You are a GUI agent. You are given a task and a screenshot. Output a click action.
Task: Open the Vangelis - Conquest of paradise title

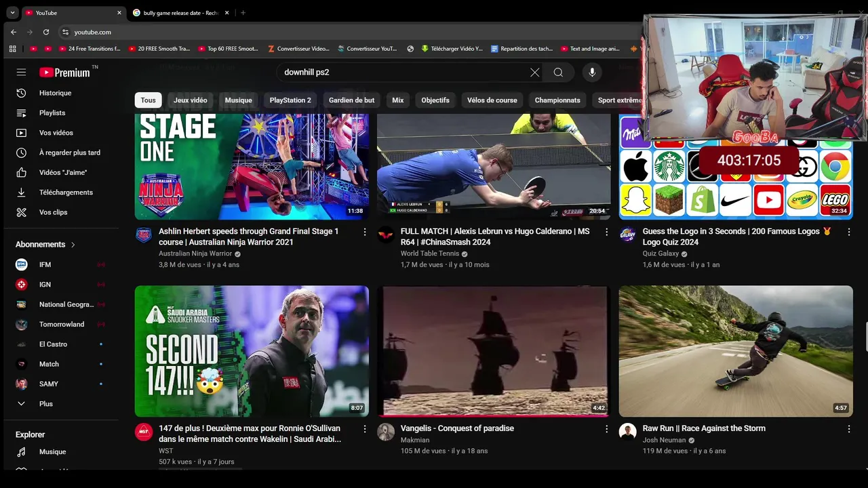pos(457,428)
